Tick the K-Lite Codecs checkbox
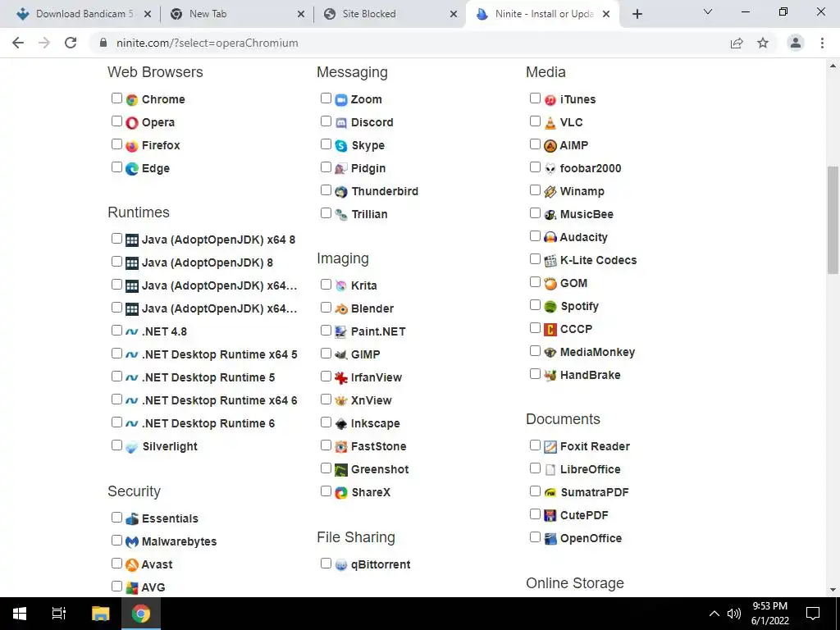 535,259
